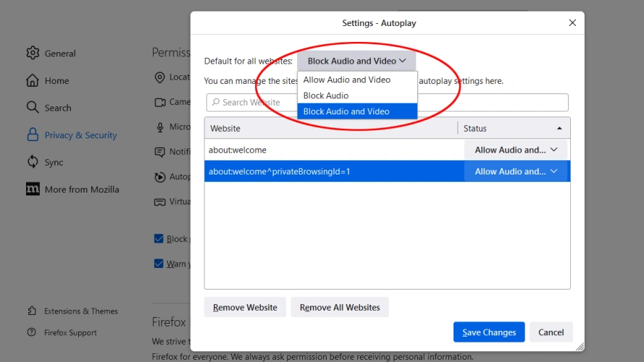
Task: Expand status dropdown for the privateBrowsingId row
Action: (x=516, y=172)
